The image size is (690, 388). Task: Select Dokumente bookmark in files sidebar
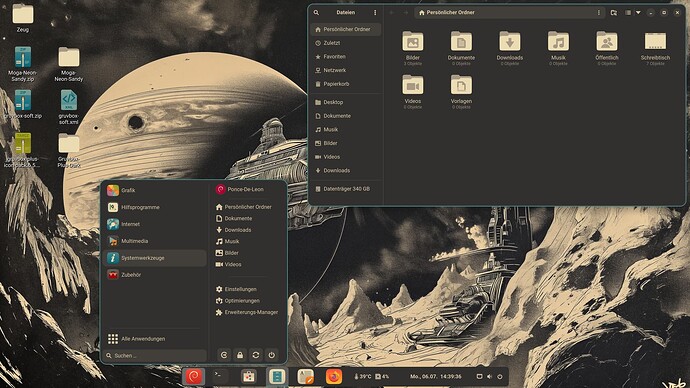click(346, 116)
